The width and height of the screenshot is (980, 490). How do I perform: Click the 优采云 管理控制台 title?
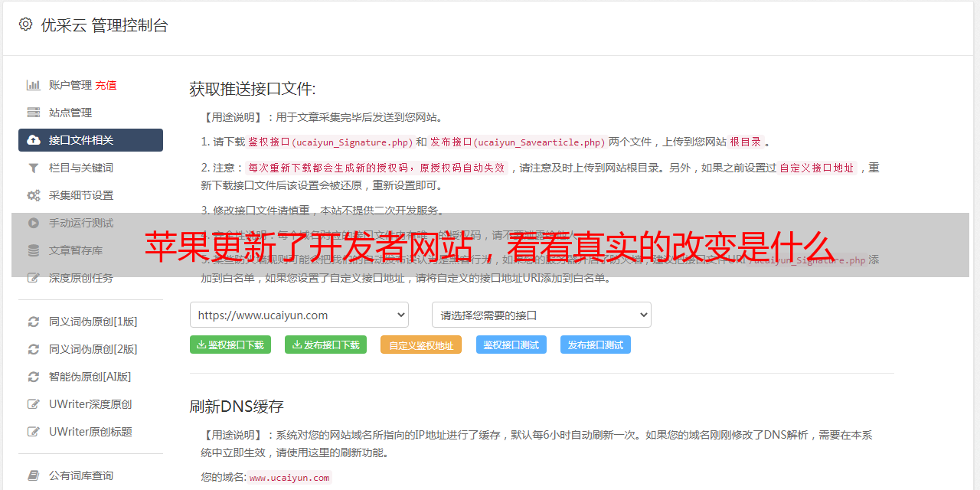tap(104, 25)
